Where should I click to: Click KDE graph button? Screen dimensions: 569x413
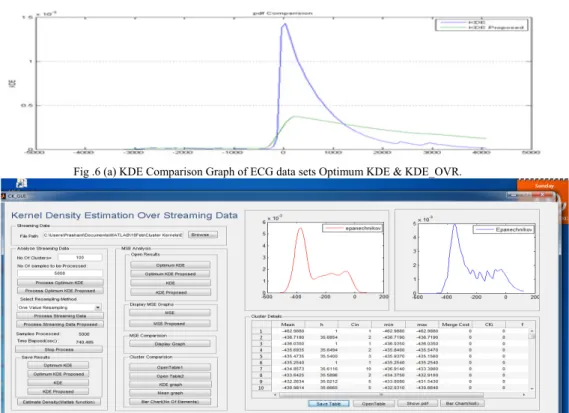170,385
